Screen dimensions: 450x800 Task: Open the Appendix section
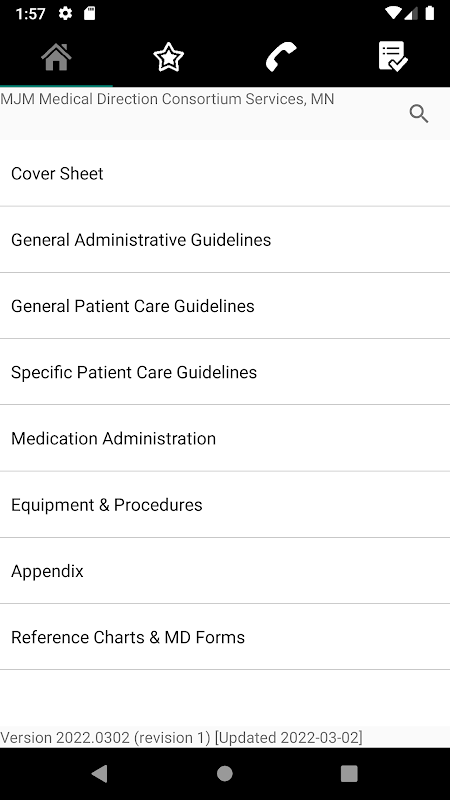225,571
